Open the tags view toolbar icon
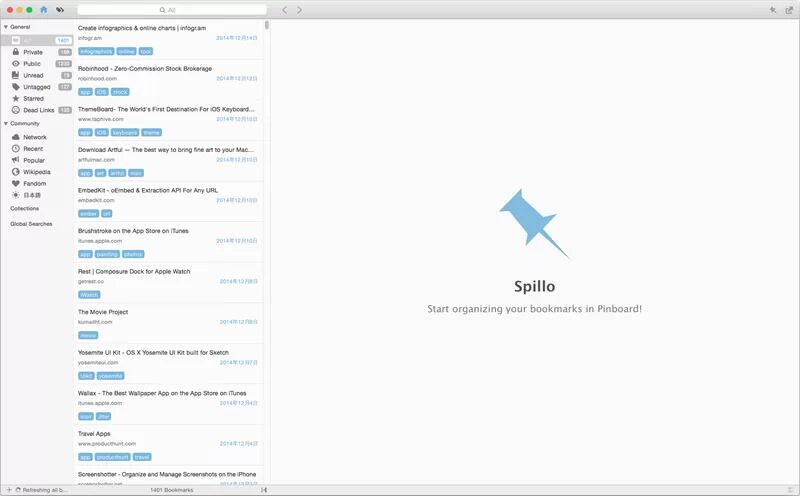Viewport: 800px width, 496px height. [60, 10]
